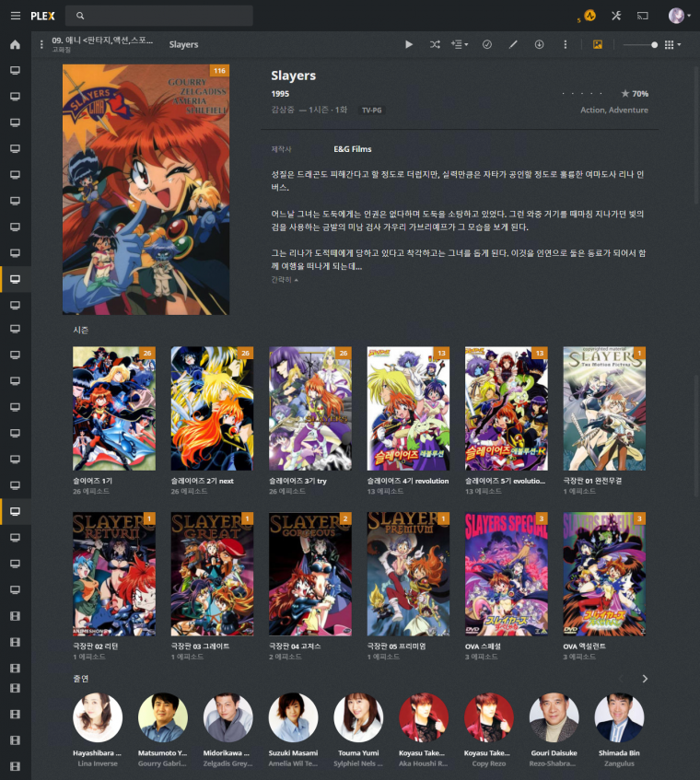Open grid view mode dropdown
This screenshot has width=700, height=780.
(x=672, y=45)
